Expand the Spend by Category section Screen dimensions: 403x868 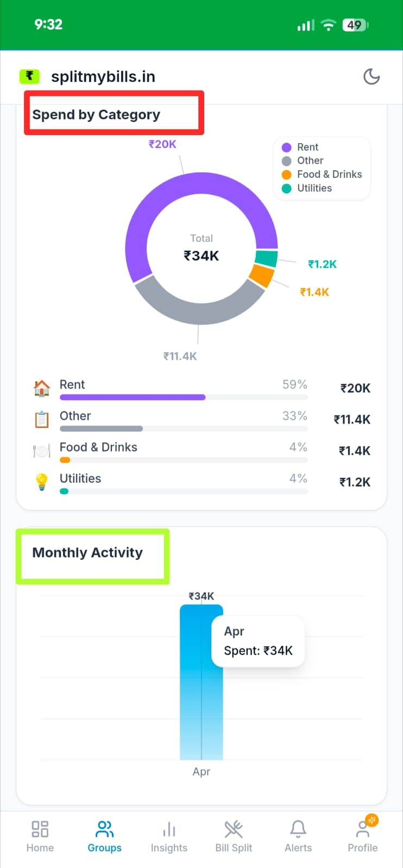pos(97,114)
